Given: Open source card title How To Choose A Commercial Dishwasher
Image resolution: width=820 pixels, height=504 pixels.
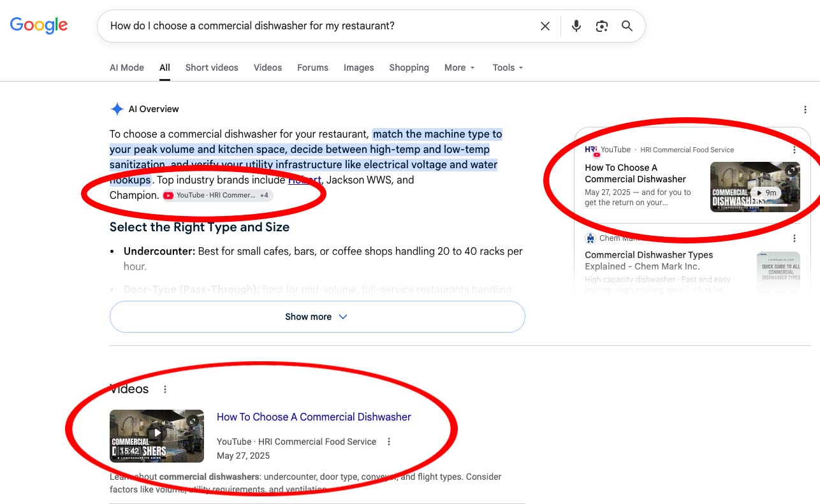Looking at the screenshot, I should click(x=636, y=173).
